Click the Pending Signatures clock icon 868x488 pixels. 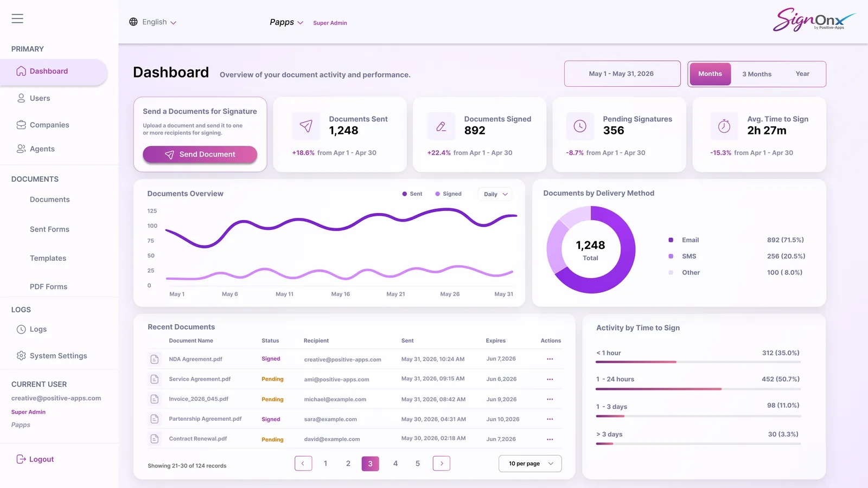(580, 126)
